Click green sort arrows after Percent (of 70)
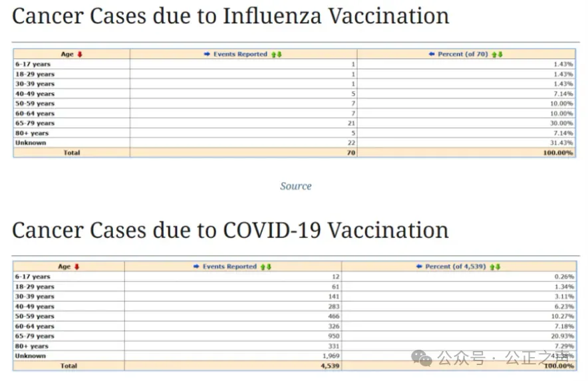The image size is (588, 381). (x=498, y=55)
